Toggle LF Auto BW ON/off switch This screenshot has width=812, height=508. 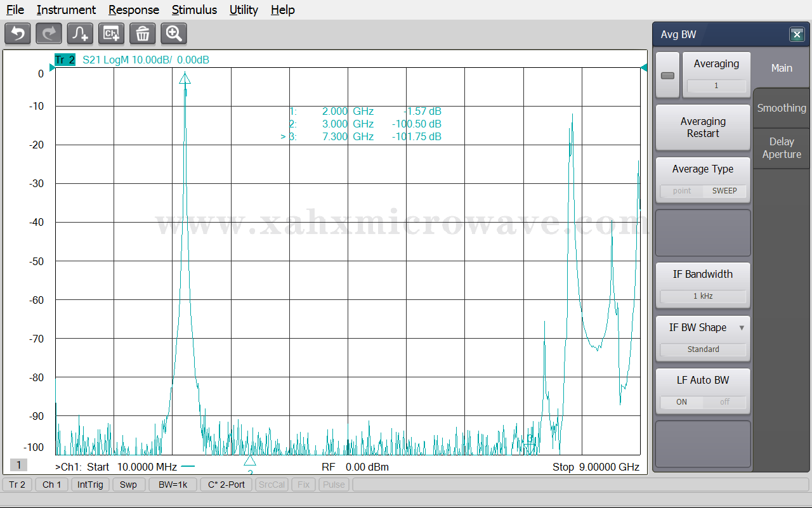coord(703,402)
